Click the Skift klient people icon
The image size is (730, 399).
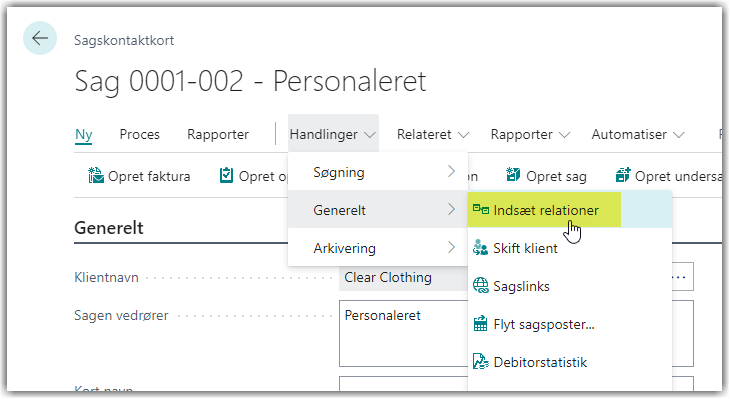click(x=480, y=248)
